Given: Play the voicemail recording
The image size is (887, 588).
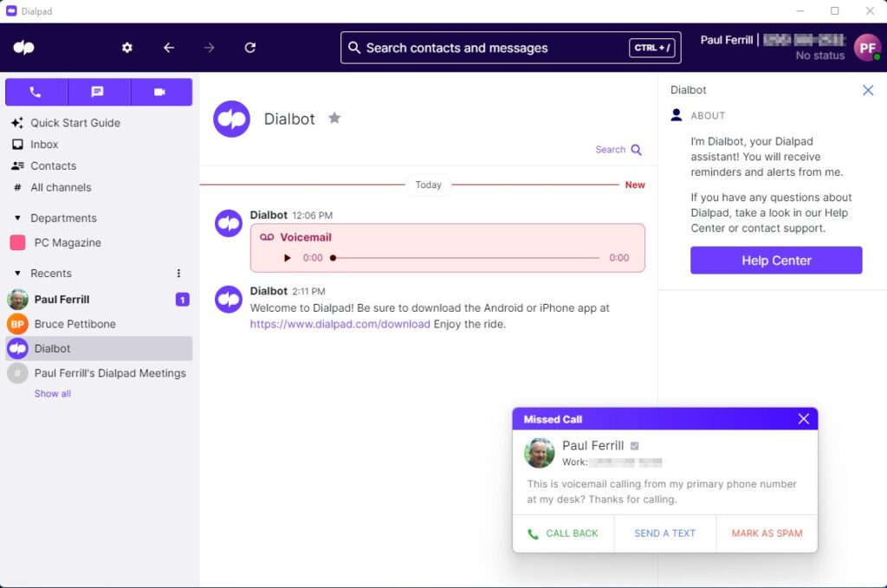Looking at the screenshot, I should pyautogui.click(x=288, y=258).
